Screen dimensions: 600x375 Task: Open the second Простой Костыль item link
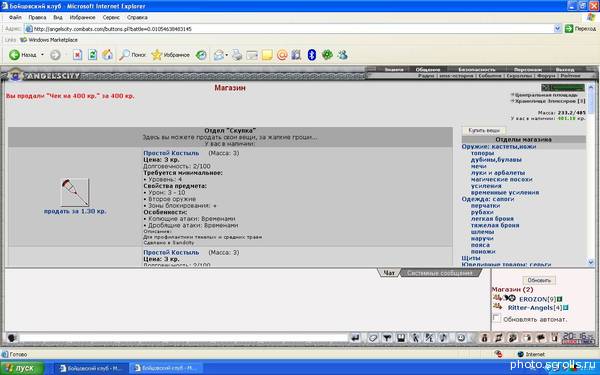point(171,253)
